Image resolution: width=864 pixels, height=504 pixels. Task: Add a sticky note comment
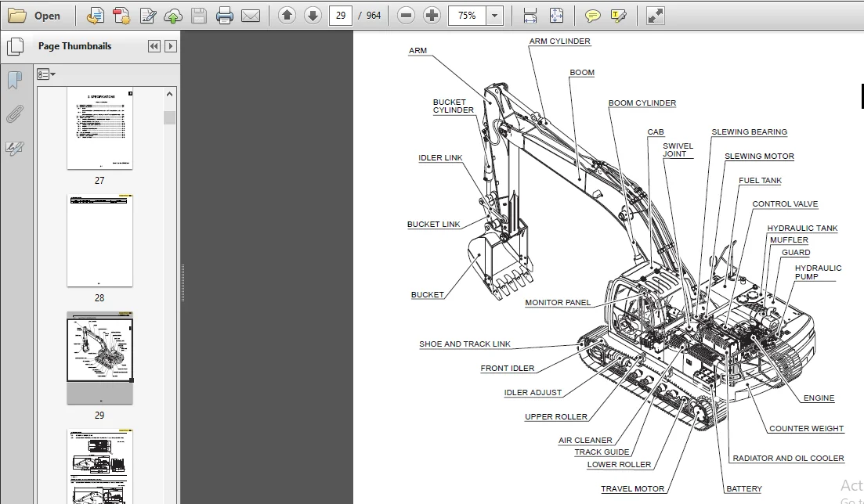coord(593,16)
